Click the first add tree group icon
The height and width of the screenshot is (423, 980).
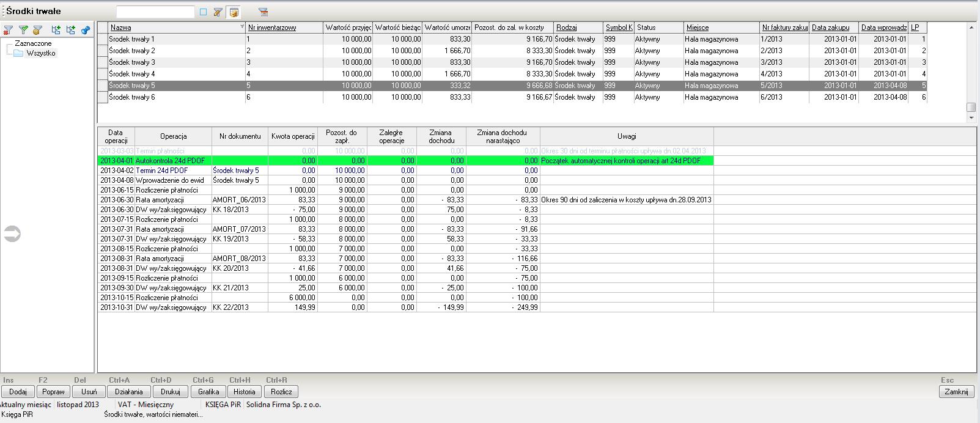[x=56, y=29]
